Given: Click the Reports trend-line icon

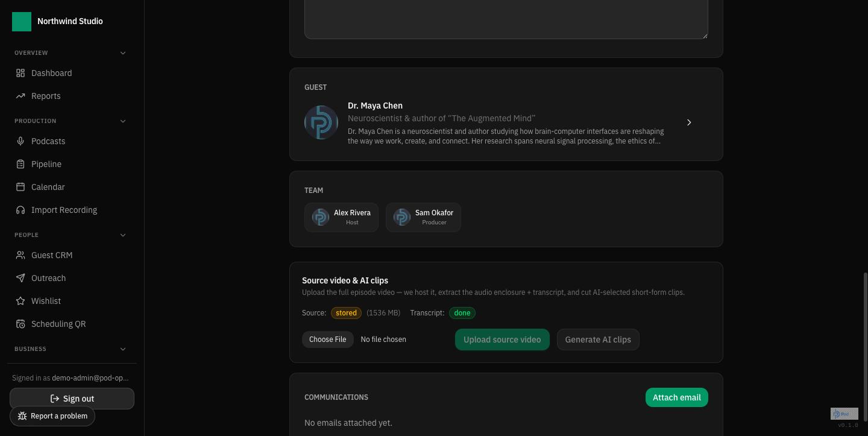Looking at the screenshot, I should pos(20,96).
